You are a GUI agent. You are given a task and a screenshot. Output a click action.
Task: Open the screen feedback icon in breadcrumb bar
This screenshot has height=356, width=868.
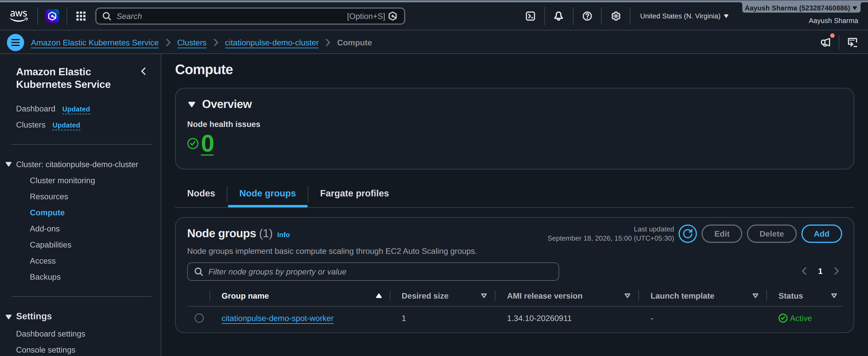(x=852, y=42)
